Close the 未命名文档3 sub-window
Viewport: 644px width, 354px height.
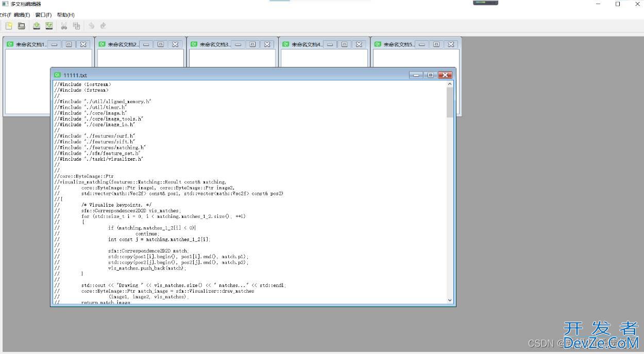[267, 44]
